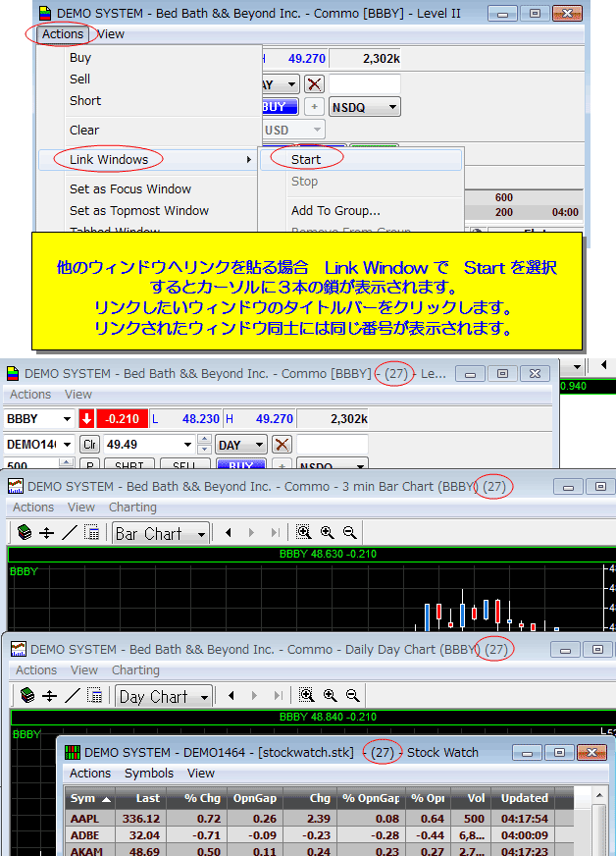Choose Set as Topmost Window

click(x=139, y=211)
